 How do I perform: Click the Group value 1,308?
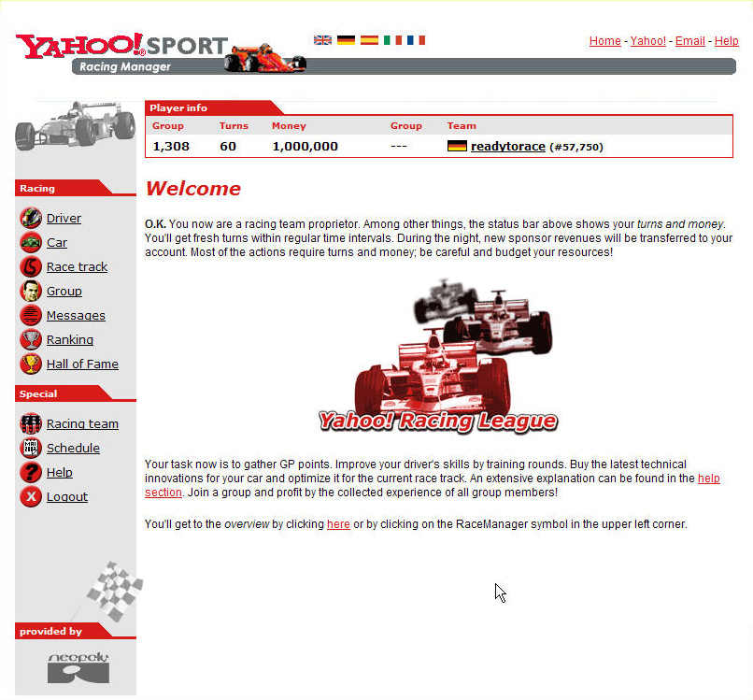click(x=171, y=147)
